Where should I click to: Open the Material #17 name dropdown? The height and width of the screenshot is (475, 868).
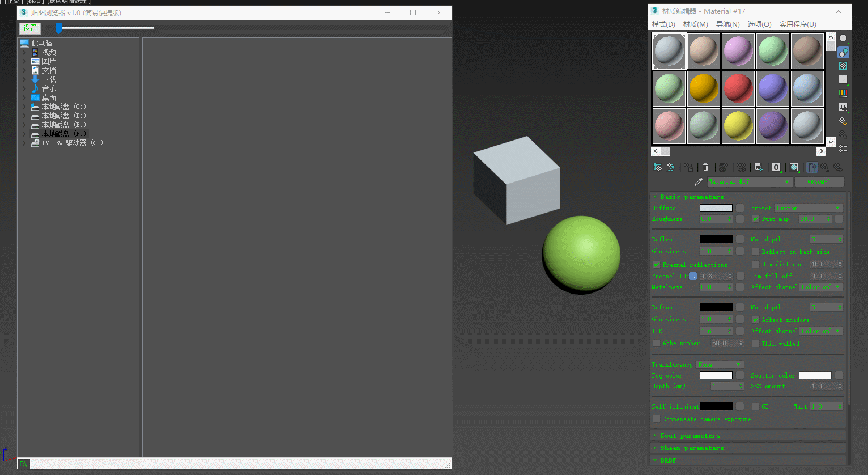[749, 182]
